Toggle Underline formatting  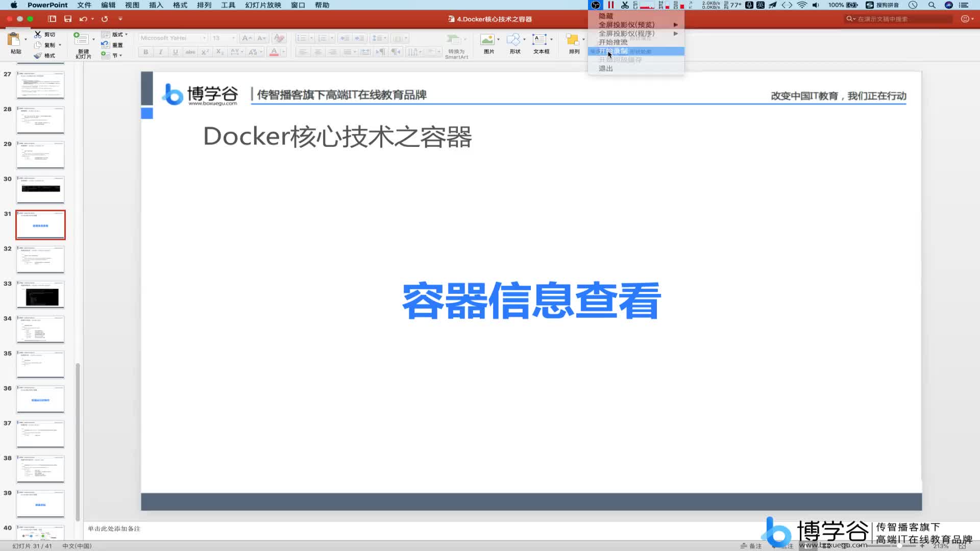[176, 52]
